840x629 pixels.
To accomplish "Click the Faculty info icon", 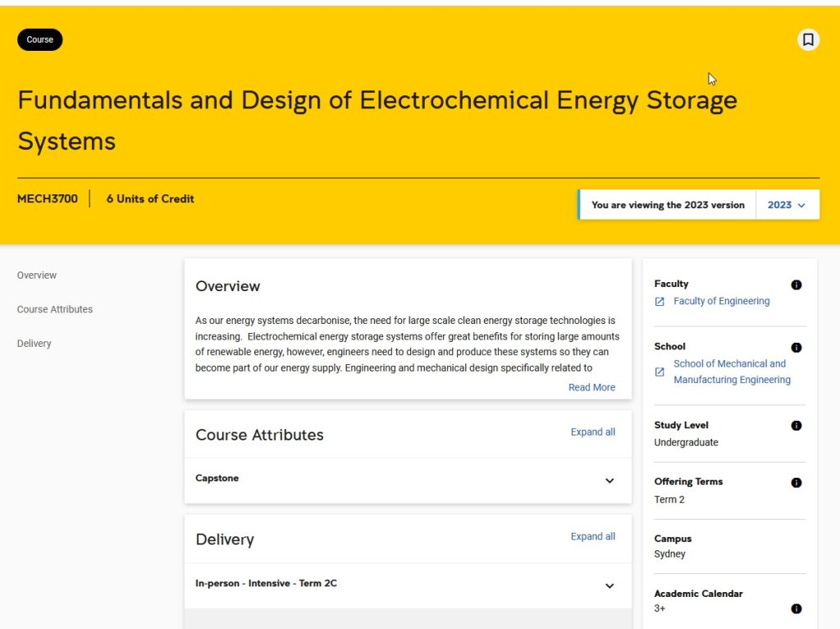I will [x=796, y=285].
